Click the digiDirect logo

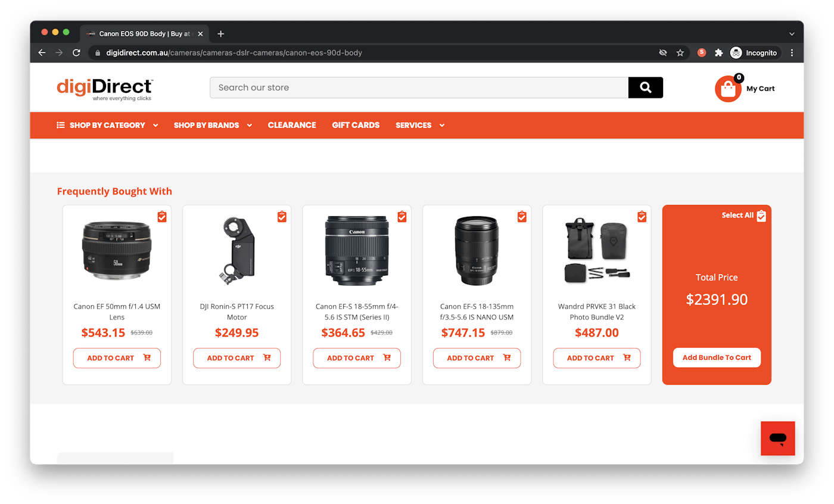point(105,89)
